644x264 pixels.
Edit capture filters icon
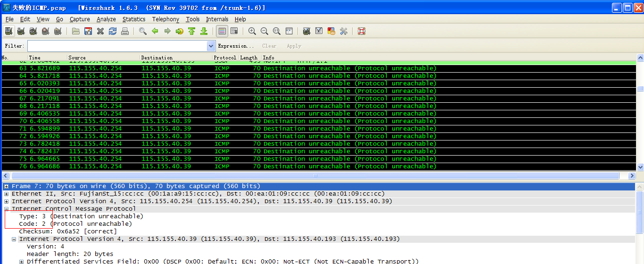[307, 31]
